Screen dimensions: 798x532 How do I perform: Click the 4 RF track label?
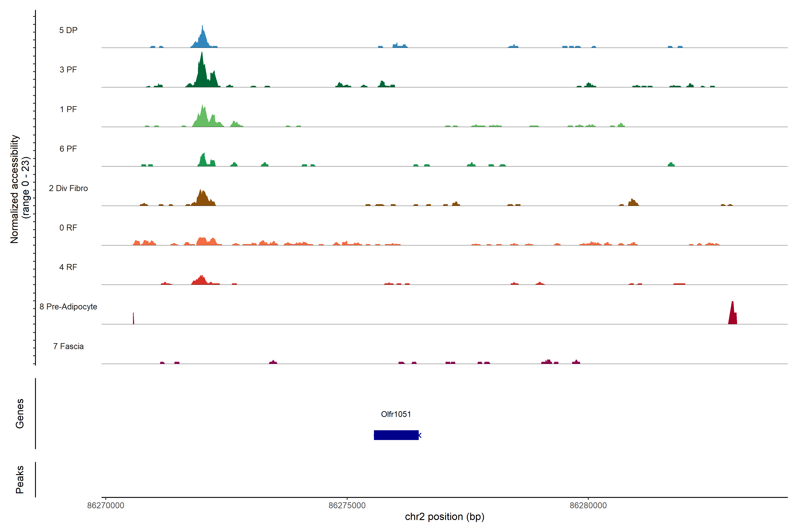[x=68, y=267]
